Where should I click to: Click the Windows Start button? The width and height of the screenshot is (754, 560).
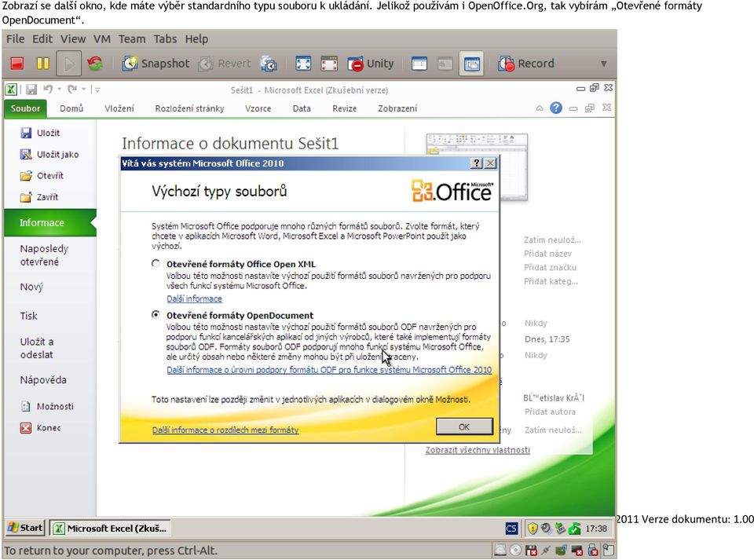[25, 528]
